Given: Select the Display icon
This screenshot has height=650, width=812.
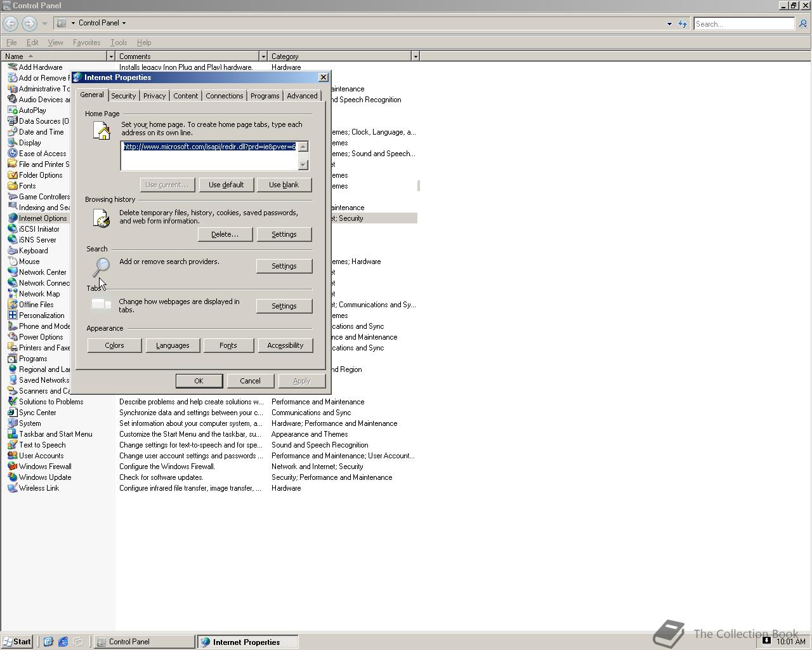Looking at the screenshot, I should (12, 143).
